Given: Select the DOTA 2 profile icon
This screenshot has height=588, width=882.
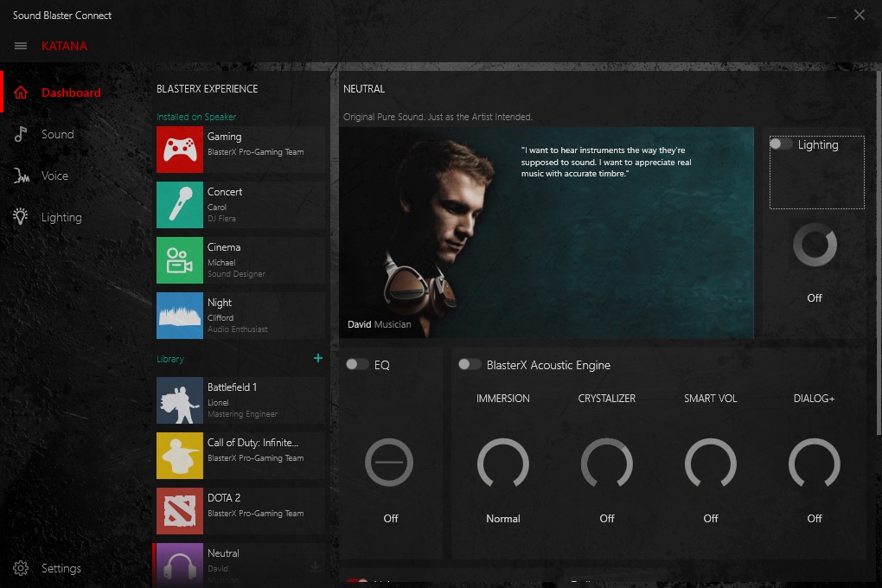Looking at the screenshot, I should [x=180, y=511].
